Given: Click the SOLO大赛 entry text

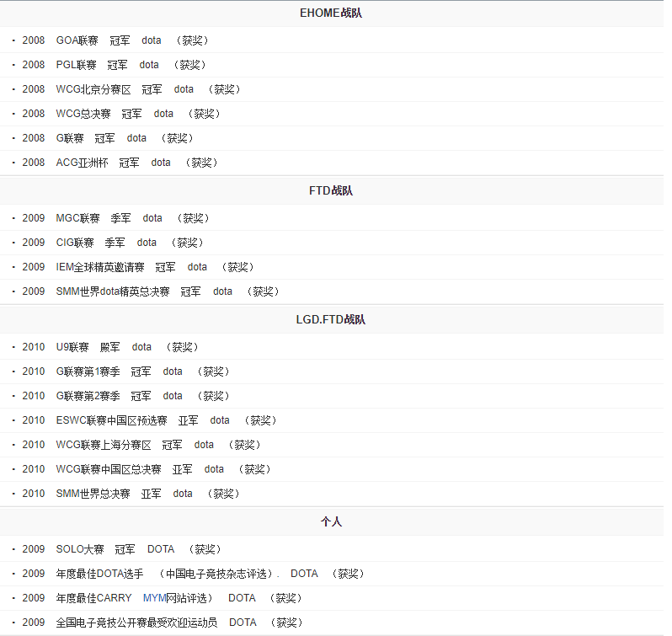Looking at the screenshot, I should (80, 549).
